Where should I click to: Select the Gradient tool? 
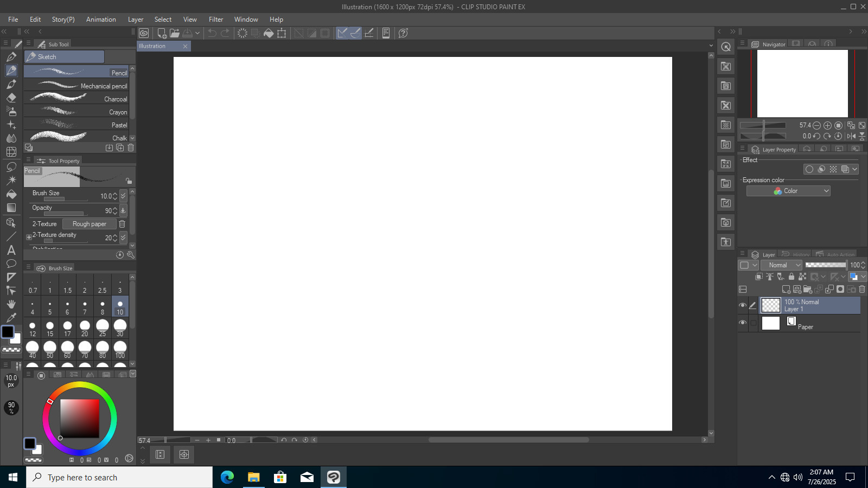point(11,208)
